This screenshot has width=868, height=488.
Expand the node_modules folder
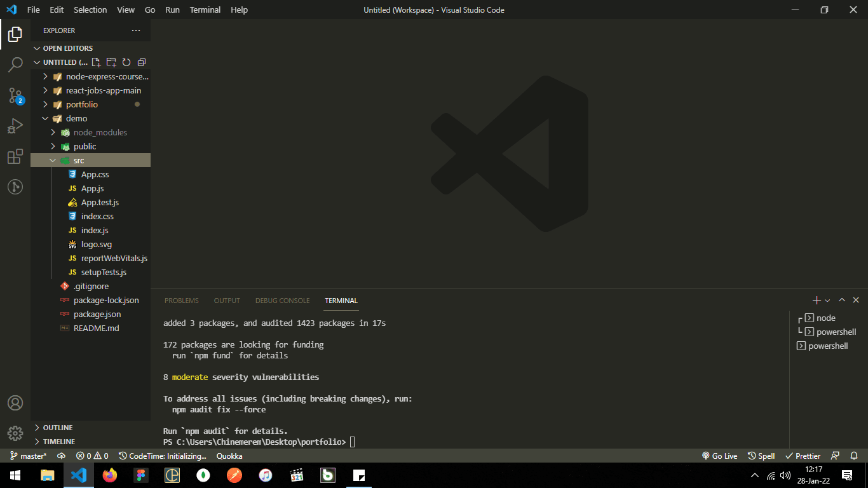coord(100,132)
